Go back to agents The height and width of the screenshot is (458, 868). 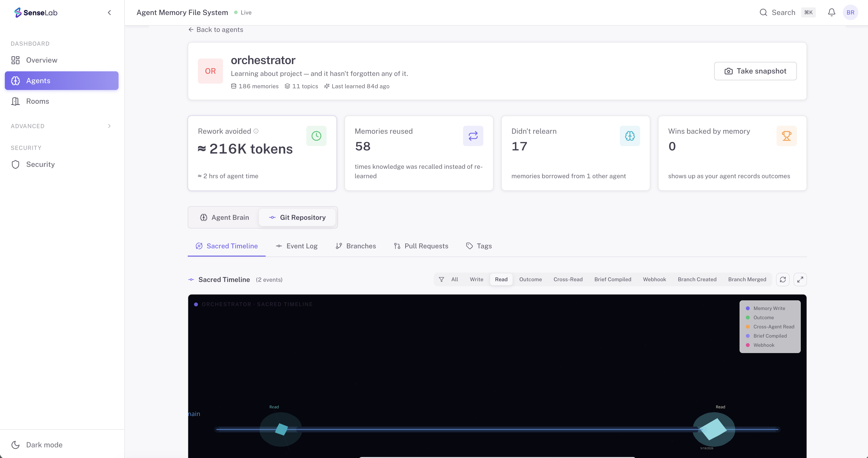tap(216, 30)
